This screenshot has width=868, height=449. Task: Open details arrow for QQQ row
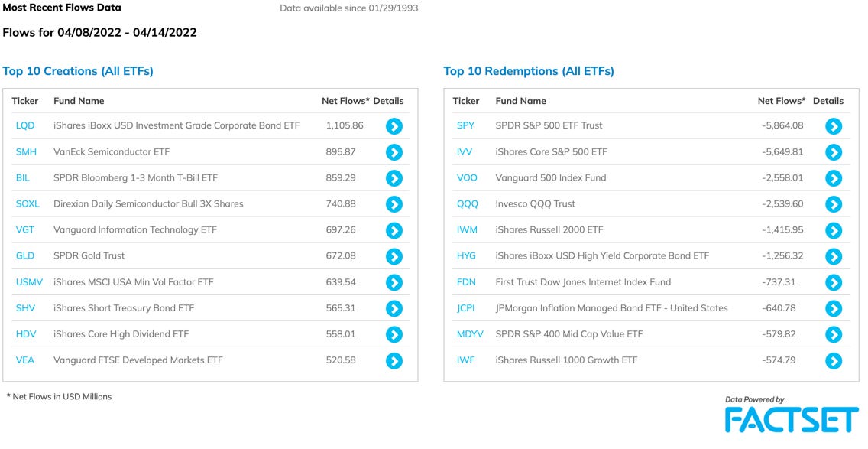[834, 204]
